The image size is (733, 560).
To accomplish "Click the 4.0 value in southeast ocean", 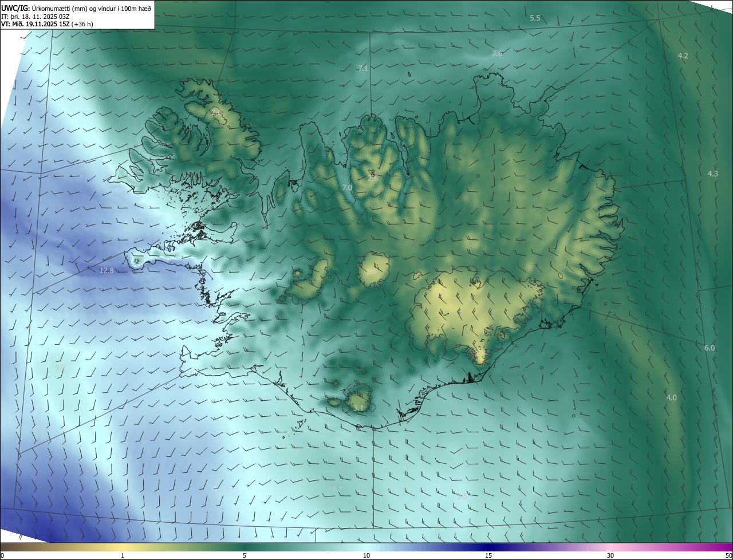I will click(671, 397).
